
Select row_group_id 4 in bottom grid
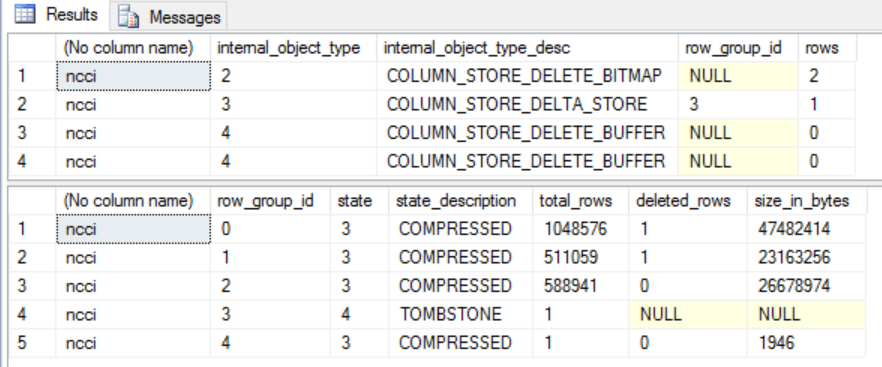270,342
